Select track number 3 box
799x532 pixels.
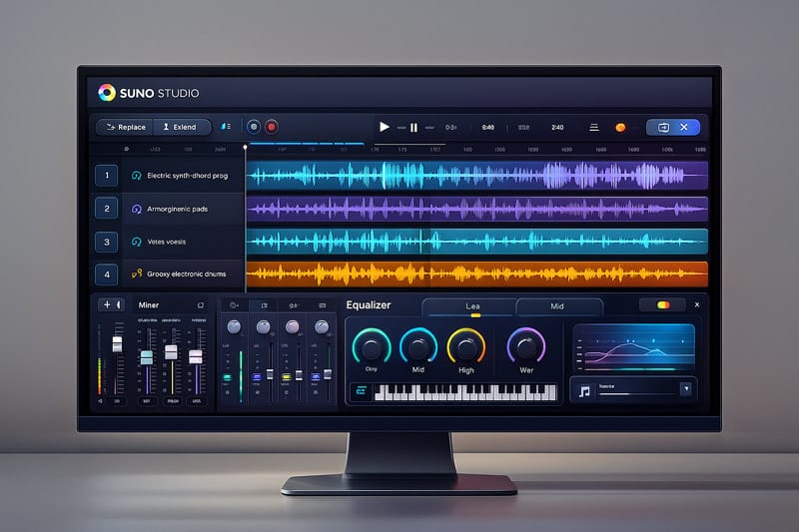click(105, 242)
